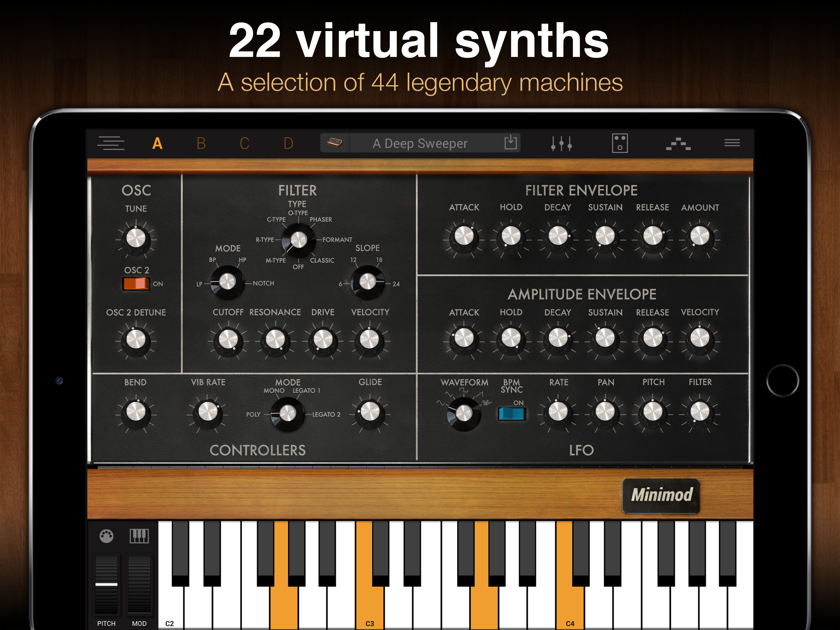Screen dimensions: 840x630
Task: Switch to part D tab
Action: tap(288, 144)
